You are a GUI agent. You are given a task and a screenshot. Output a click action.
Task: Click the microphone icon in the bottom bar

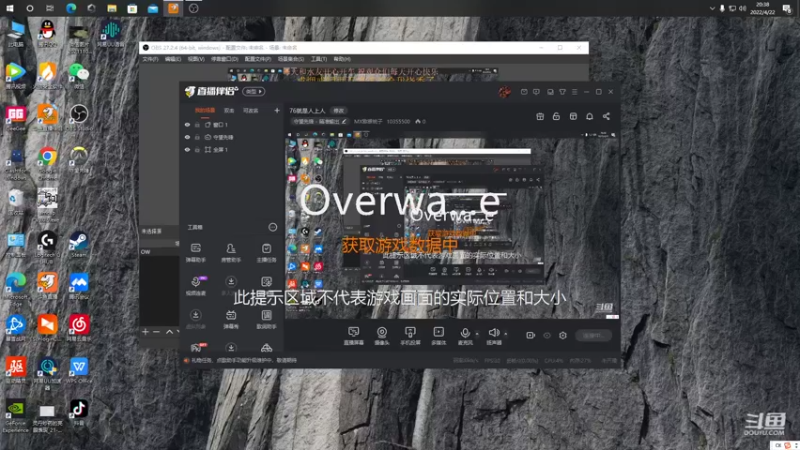pos(465,333)
